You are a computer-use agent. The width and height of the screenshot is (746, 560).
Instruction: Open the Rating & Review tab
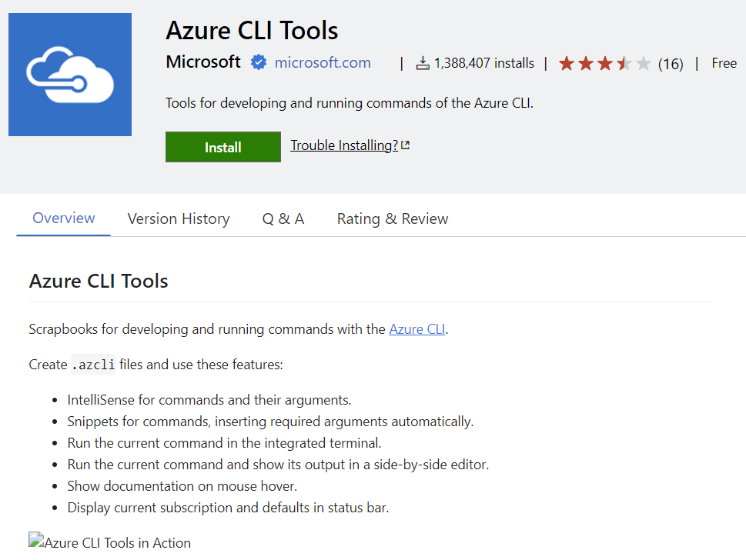click(393, 218)
